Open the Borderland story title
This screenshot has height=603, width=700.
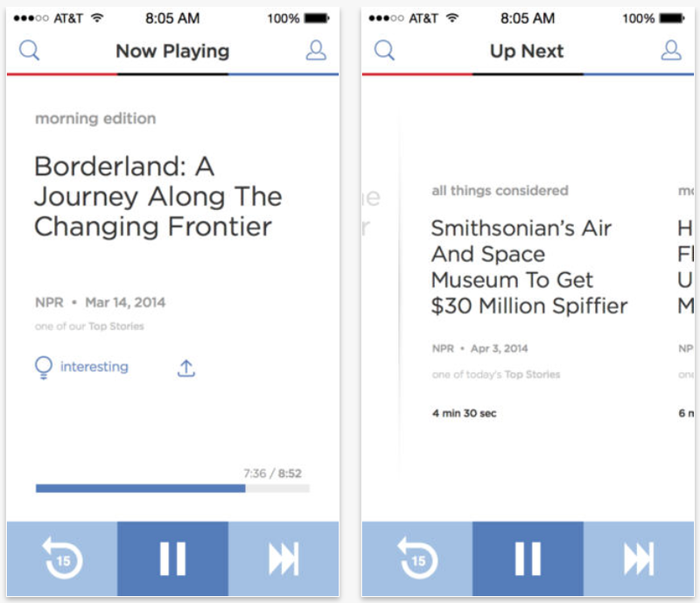[x=158, y=197]
